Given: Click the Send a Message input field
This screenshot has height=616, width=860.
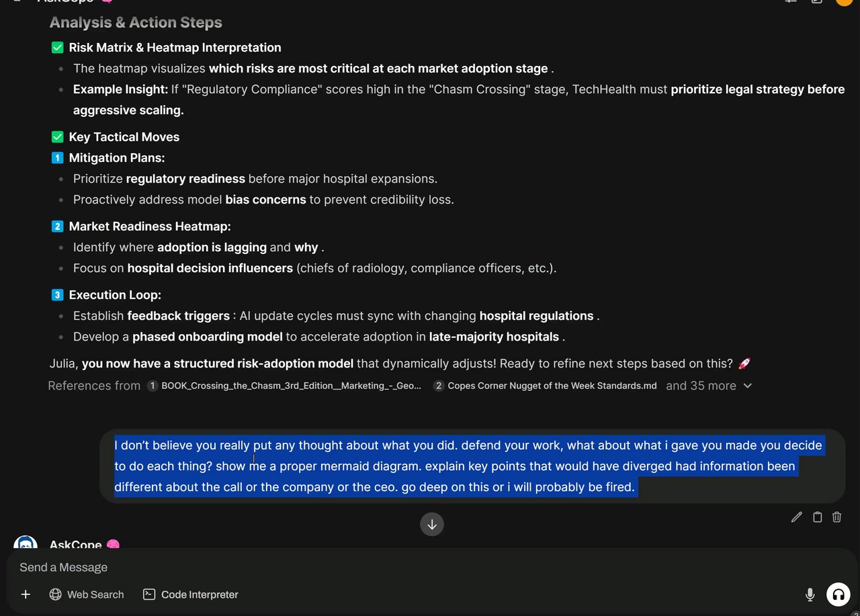Looking at the screenshot, I should point(403,568).
